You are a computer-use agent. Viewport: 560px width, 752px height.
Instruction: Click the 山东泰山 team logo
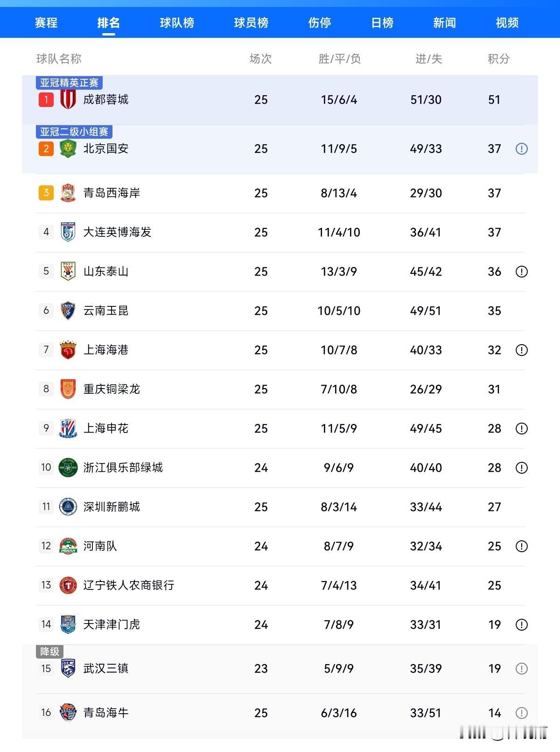pyautogui.click(x=68, y=271)
